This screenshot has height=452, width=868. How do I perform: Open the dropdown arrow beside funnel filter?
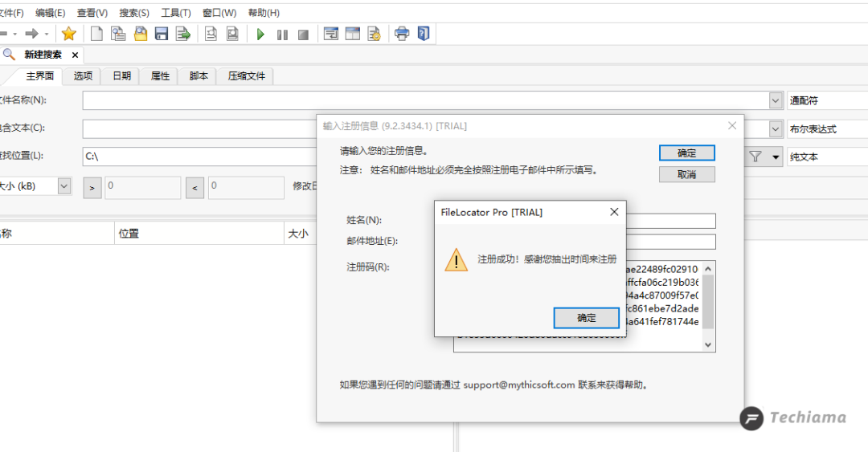pyautogui.click(x=776, y=157)
